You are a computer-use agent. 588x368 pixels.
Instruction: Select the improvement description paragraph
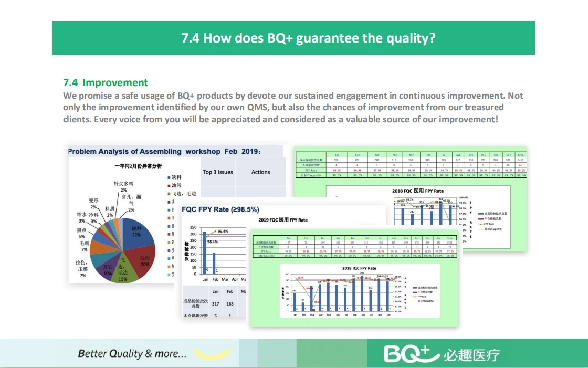pyautogui.click(x=293, y=107)
